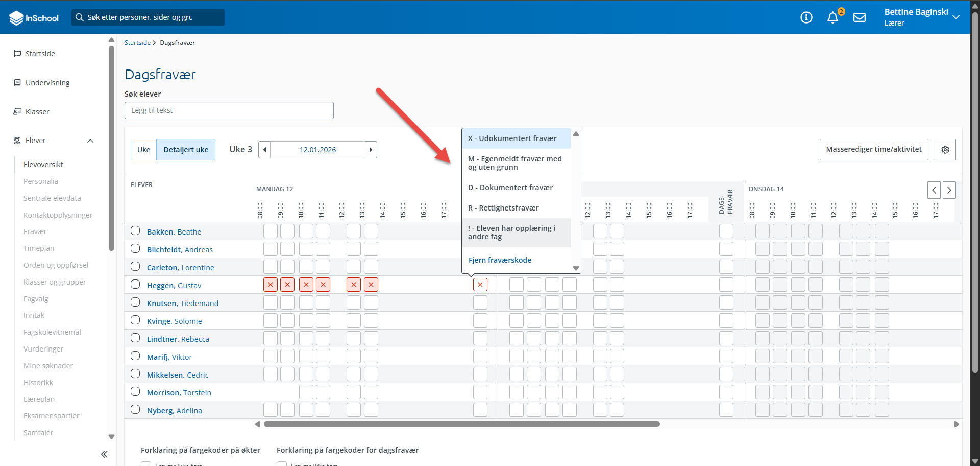Click the Undervisning sidebar icon
980x466 pixels.
tap(17, 83)
